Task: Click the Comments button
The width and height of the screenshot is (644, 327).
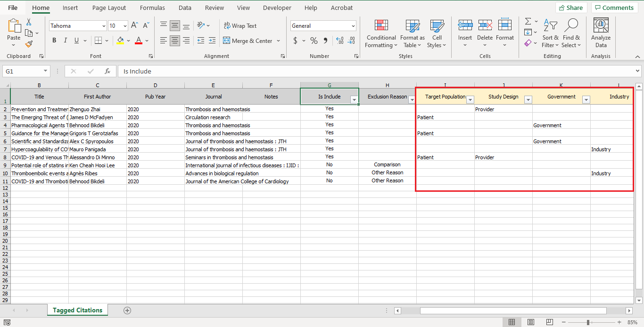Action: [x=614, y=8]
